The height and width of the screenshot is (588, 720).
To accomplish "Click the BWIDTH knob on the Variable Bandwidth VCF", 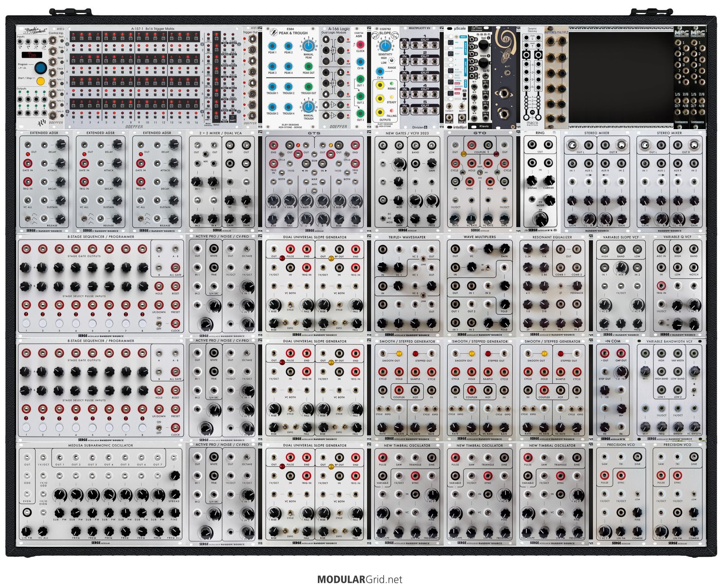I will pyautogui.click(x=678, y=427).
